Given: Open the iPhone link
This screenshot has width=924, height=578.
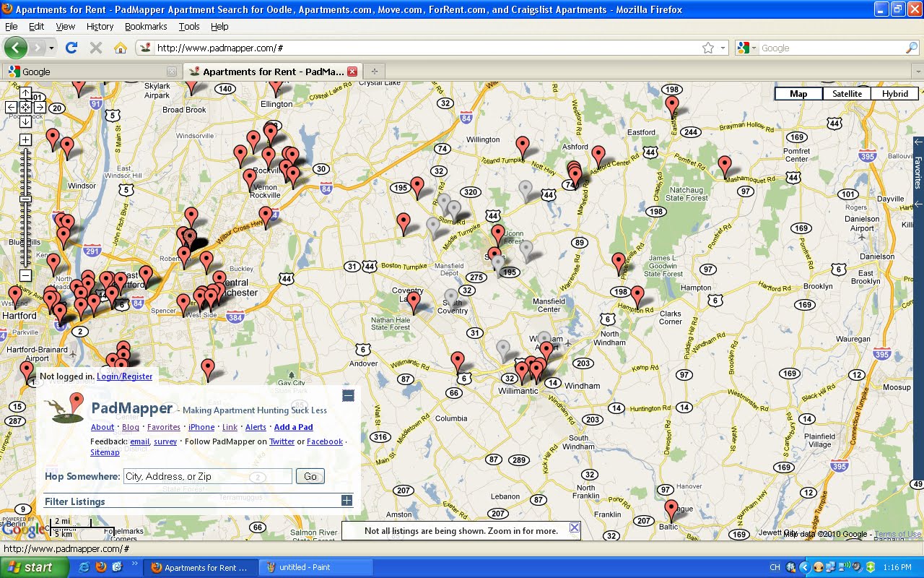Looking at the screenshot, I should [x=201, y=427].
